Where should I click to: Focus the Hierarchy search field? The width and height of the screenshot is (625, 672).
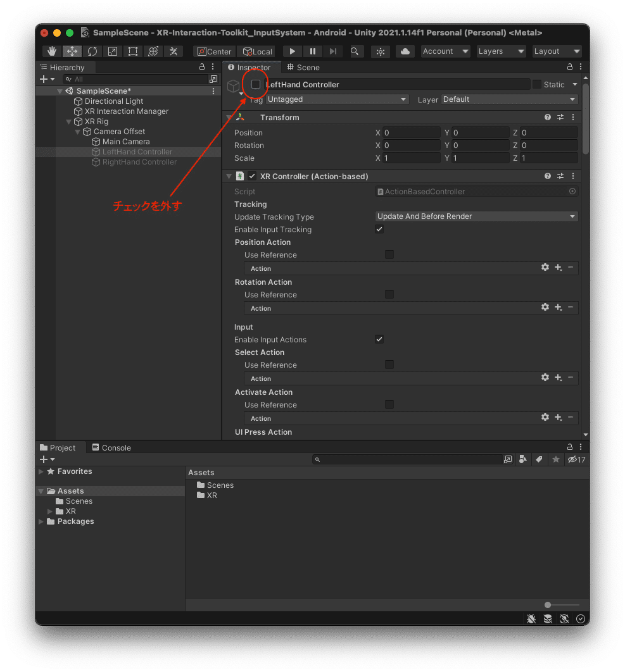[x=135, y=79]
